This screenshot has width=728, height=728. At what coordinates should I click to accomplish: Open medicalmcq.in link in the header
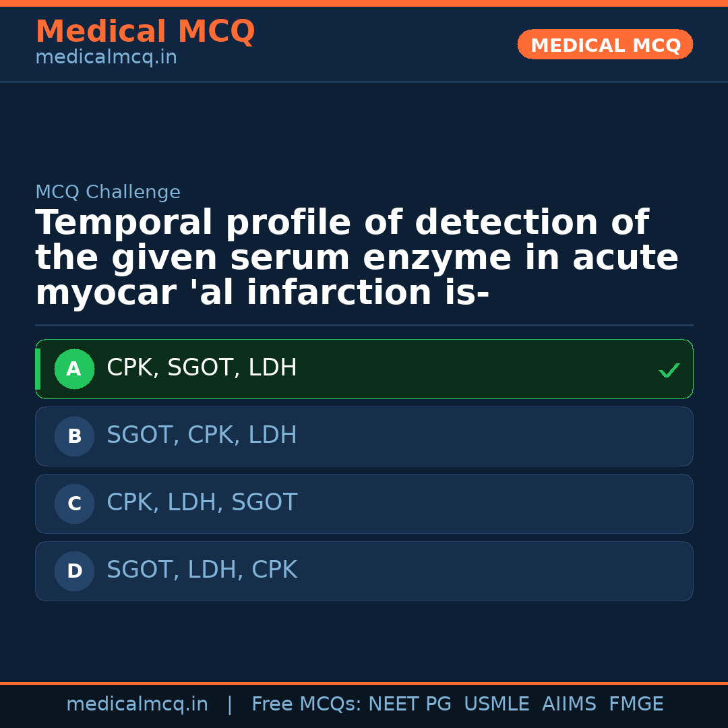[x=106, y=58]
